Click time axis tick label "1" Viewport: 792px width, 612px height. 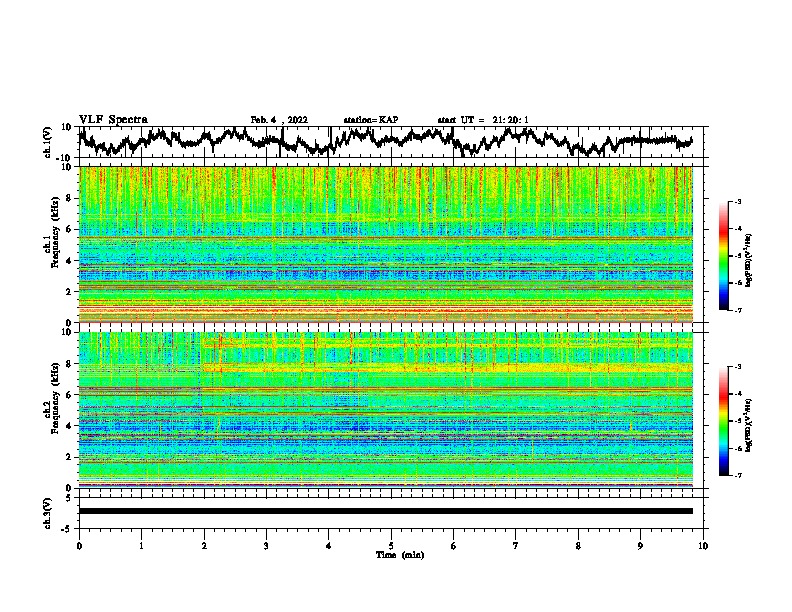[x=141, y=546]
